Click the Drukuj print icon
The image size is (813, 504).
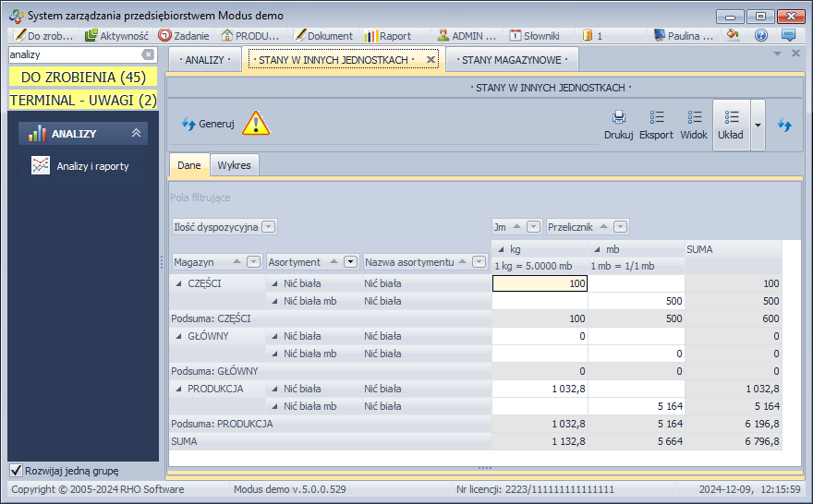click(x=618, y=118)
